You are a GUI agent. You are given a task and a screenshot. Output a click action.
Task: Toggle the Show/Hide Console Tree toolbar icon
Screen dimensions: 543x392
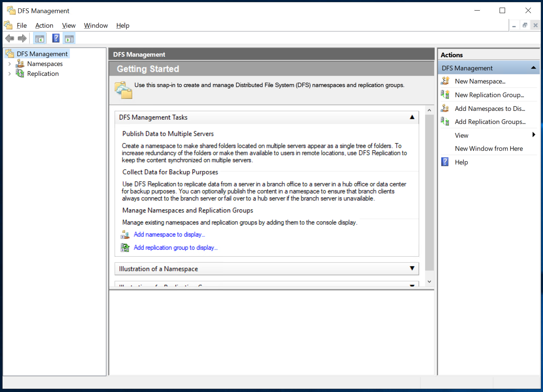[40, 38]
